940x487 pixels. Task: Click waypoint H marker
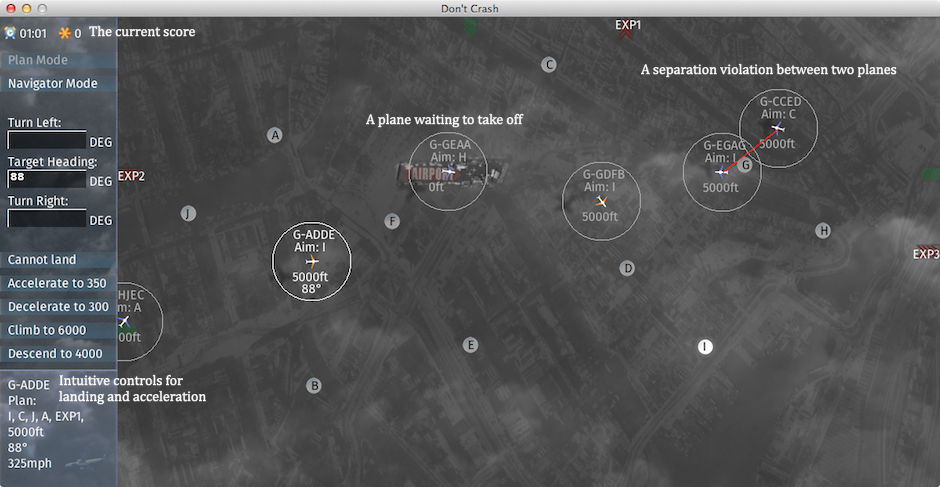(823, 231)
